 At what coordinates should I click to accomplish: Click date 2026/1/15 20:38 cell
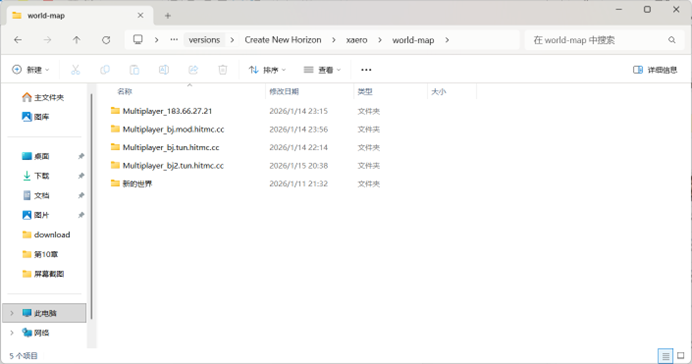pos(298,165)
